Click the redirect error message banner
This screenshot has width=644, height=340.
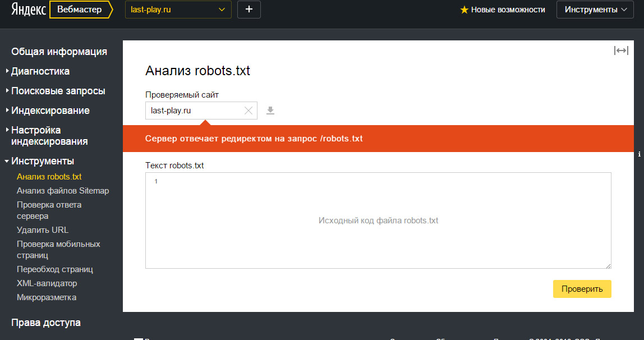(378, 139)
